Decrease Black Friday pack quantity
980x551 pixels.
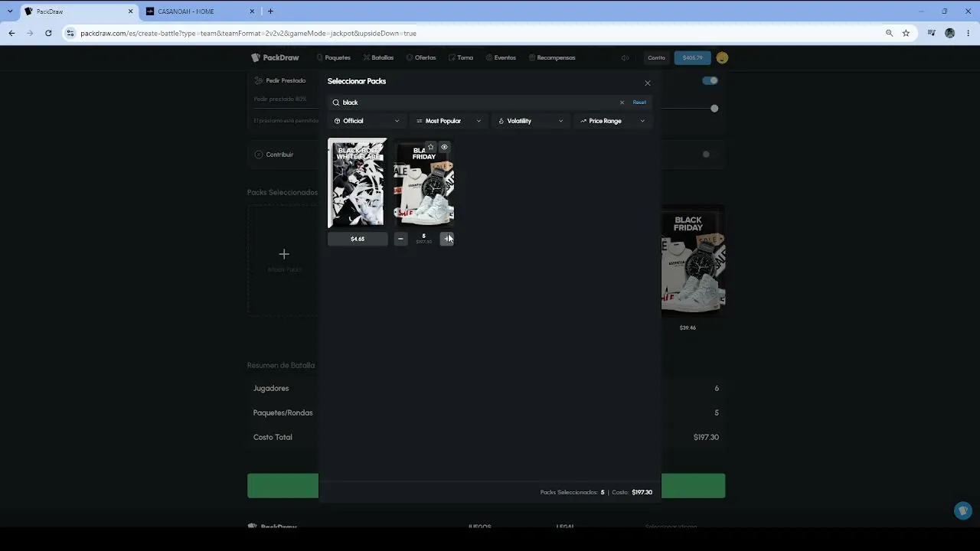[400, 239]
